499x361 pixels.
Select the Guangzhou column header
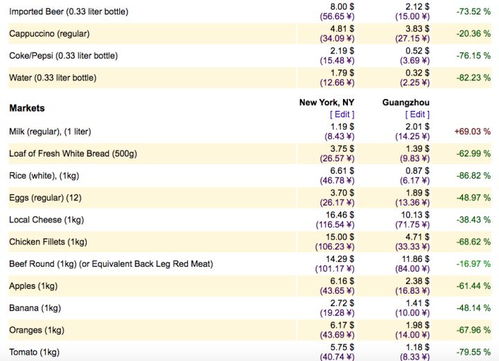click(406, 102)
